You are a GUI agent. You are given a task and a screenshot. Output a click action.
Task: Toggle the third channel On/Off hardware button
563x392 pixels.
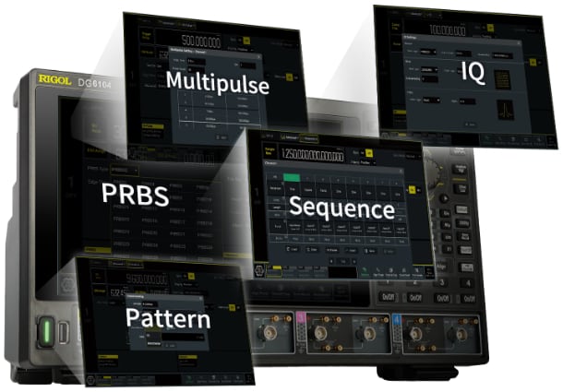coord(442,298)
